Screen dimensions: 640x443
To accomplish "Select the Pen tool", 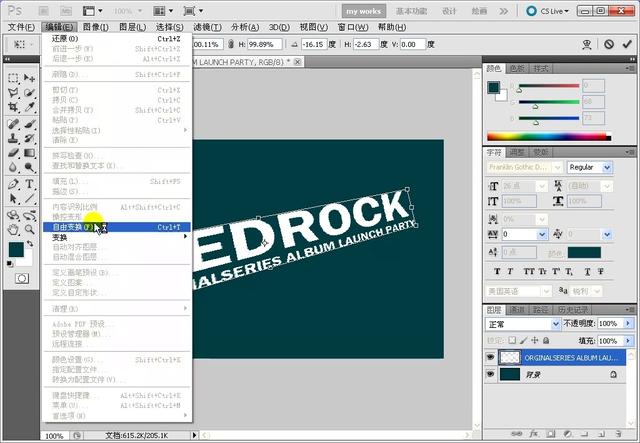I will tap(13, 184).
